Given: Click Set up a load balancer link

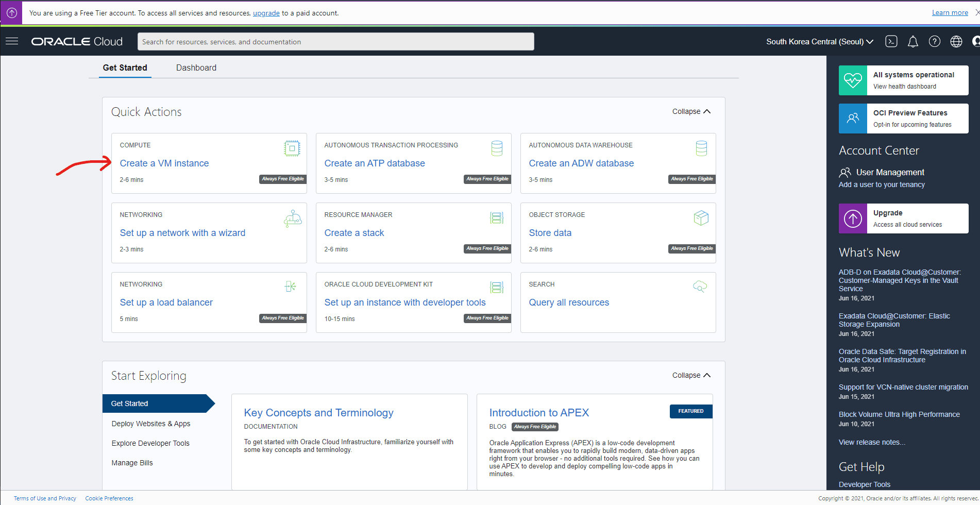Looking at the screenshot, I should [x=166, y=302].
